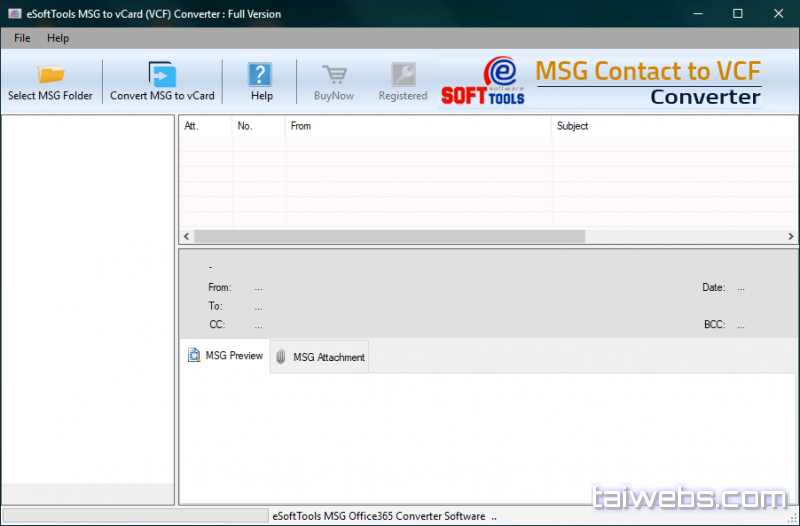Screen dimensions: 800x526
Task: Click the horizontal scrollbar thumb of the message list
Action: [x=389, y=237]
